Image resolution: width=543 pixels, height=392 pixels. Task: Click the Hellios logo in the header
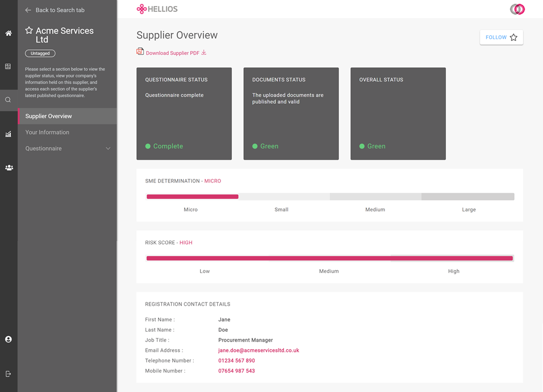click(x=157, y=9)
